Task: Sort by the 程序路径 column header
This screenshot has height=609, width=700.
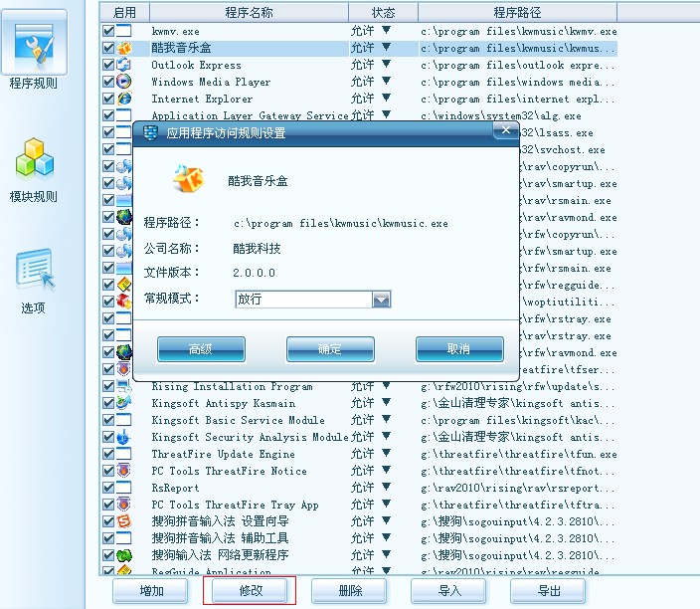Action: tap(517, 13)
